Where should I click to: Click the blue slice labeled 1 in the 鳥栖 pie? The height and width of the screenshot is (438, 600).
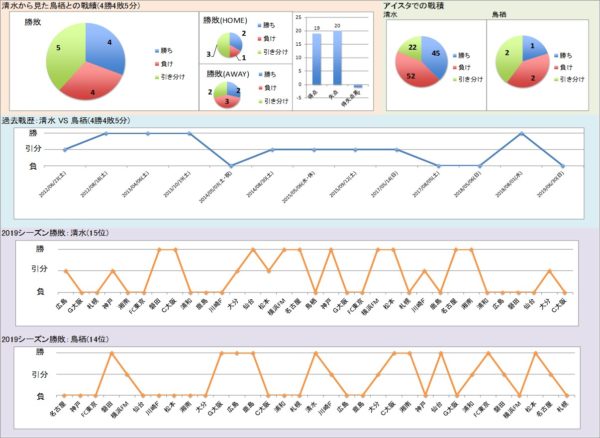pos(531,48)
